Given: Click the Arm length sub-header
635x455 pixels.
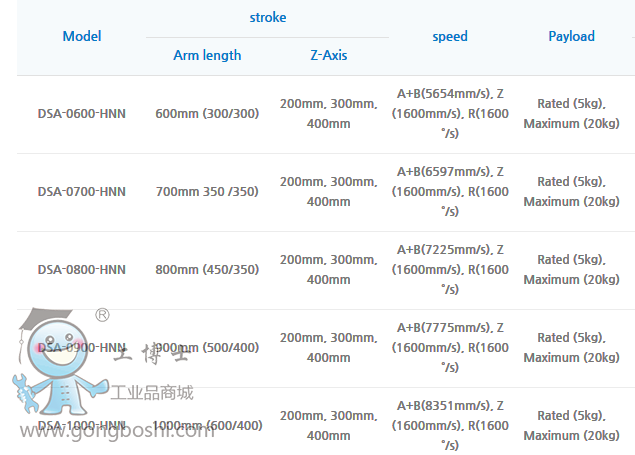Looking at the screenshot, I should point(207,55).
